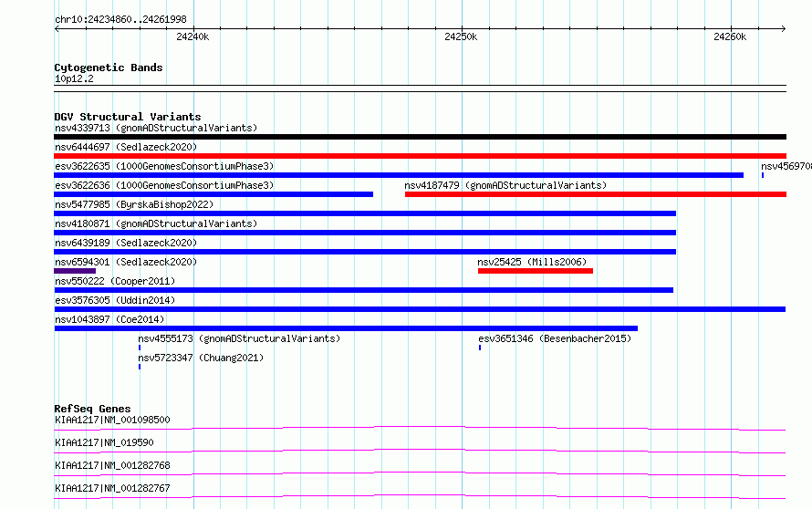
Task: Open esv3622635 (1000GenomesConsortiumPhase3) label
Action: coord(164,166)
